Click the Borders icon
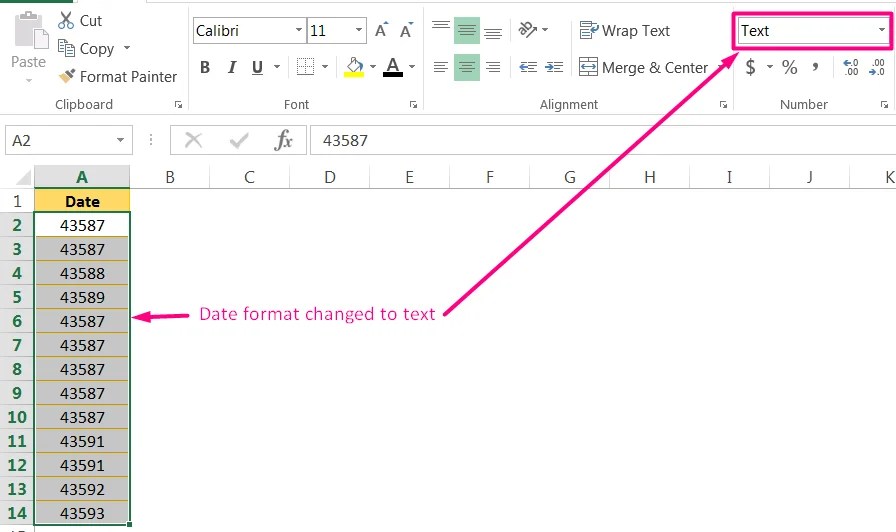The height and width of the screenshot is (532, 896). [305, 67]
